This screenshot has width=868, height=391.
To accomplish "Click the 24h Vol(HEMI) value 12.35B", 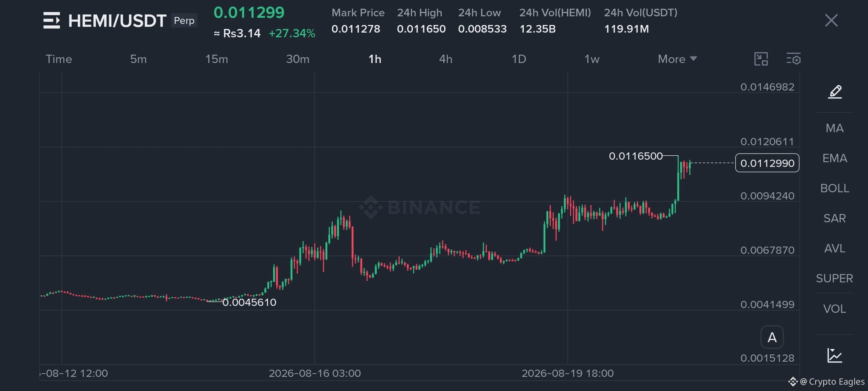I will [x=538, y=29].
